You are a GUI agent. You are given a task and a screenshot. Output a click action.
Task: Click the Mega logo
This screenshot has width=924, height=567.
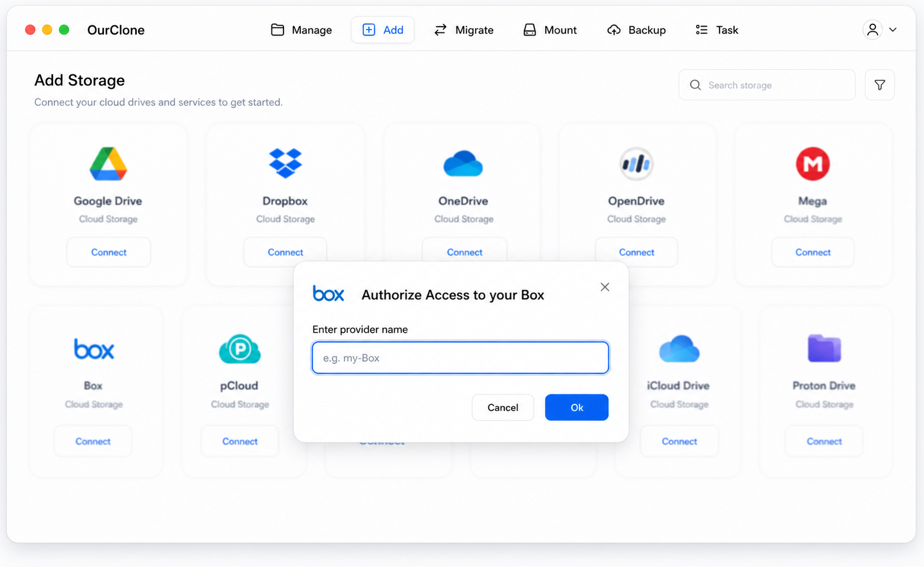tap(813, 164)
